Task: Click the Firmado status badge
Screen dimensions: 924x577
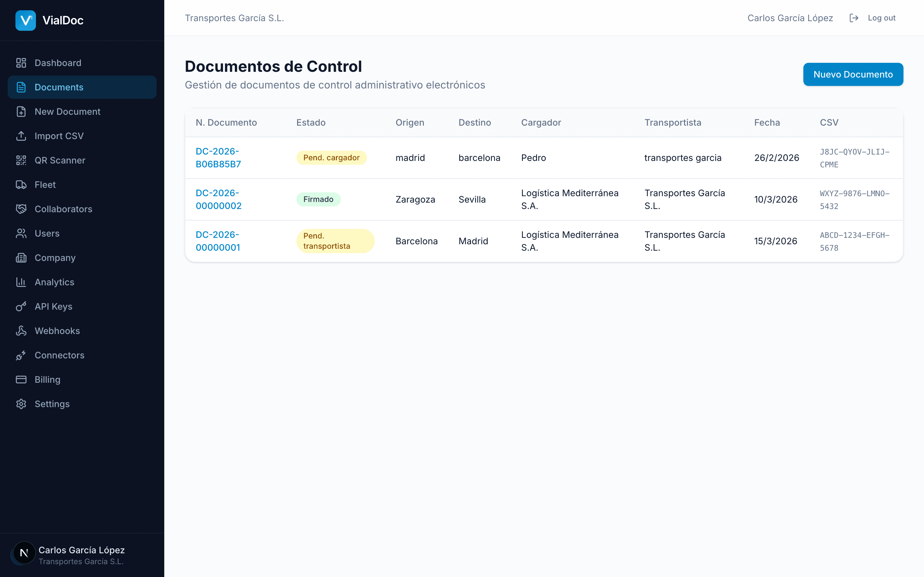Action: 318,199
